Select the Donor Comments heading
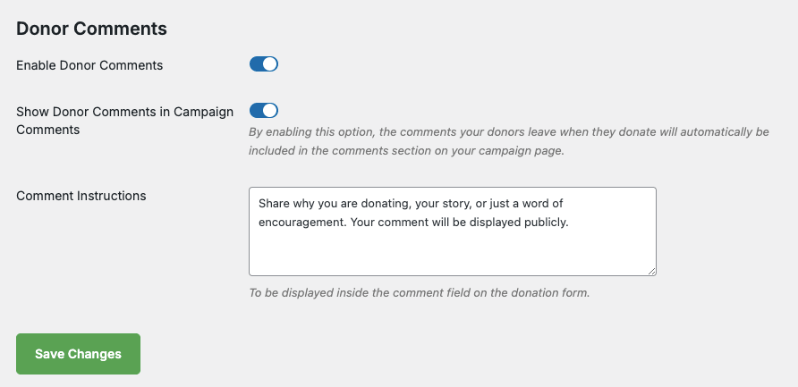 (92, 29)
